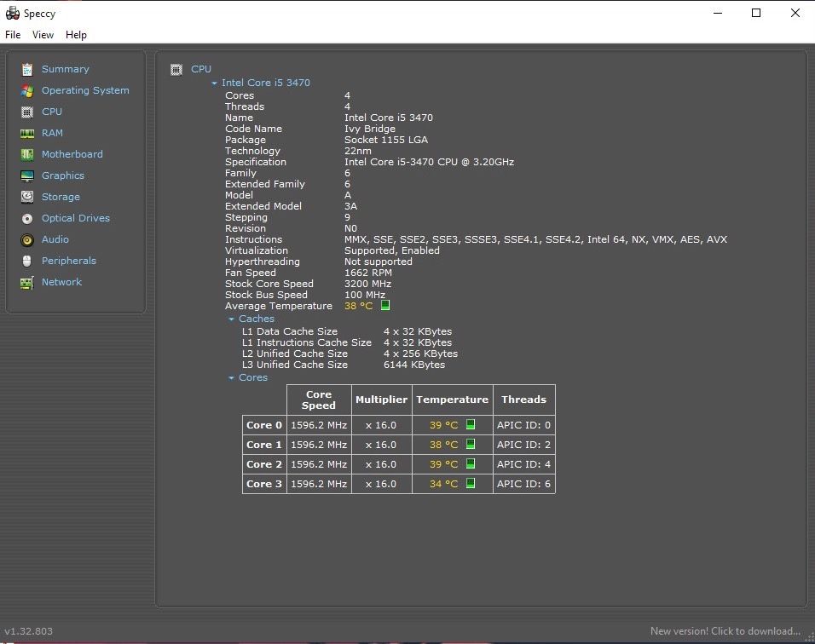The image size is (815, 644).
Task: Collapse the Intel Core i5 3470 tree node
Action: click(214, 83)
